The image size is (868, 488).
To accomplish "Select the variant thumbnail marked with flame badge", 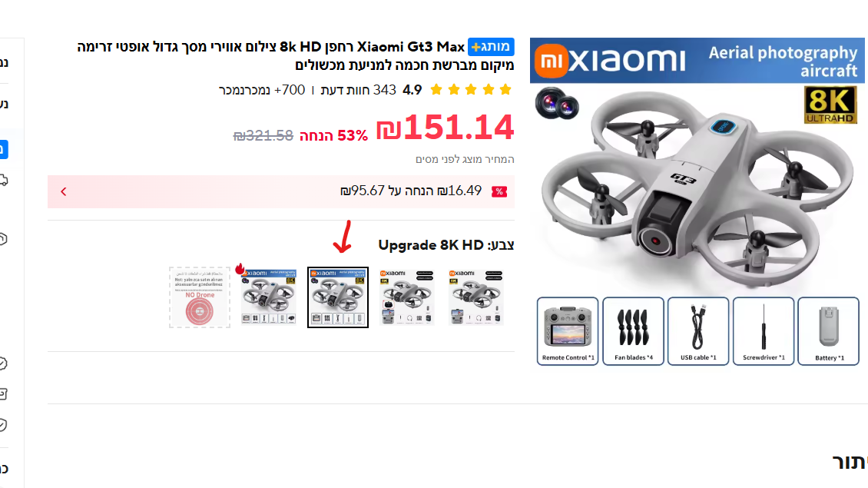I will 269,297.
